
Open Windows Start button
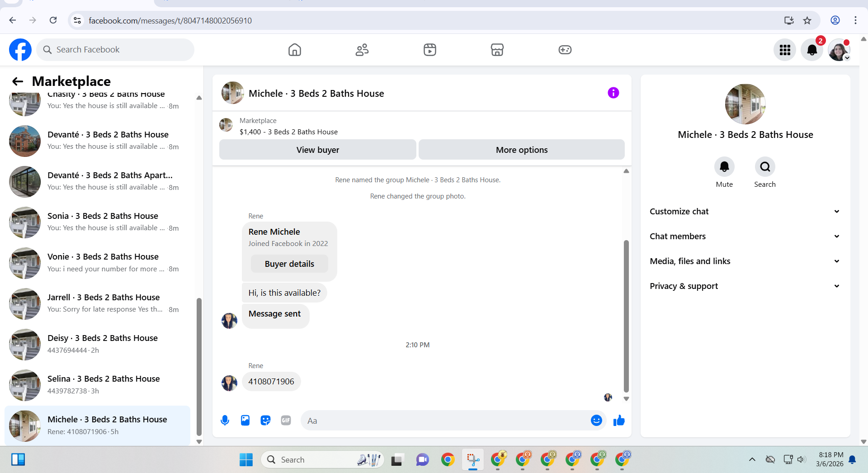coord(246,459)
